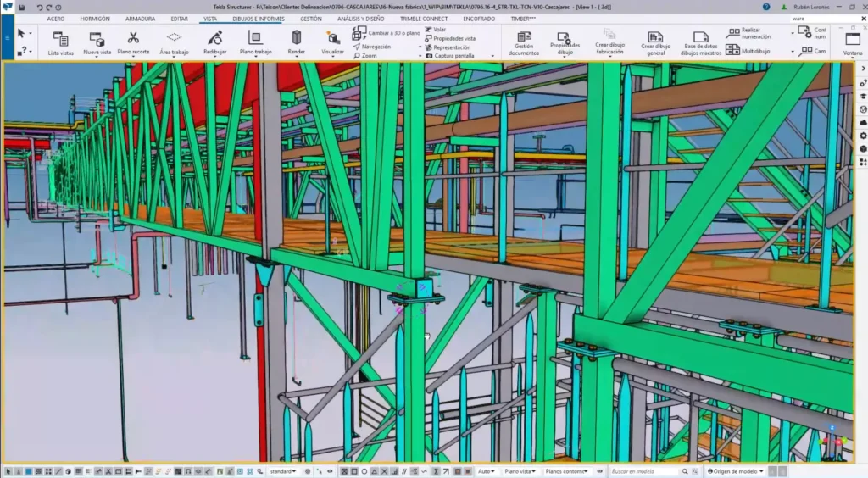The height and width of the screenshot is (478, 868).
Task: Open the TRIMBLE CONNECT tab
Action: (x=424, y=19)
